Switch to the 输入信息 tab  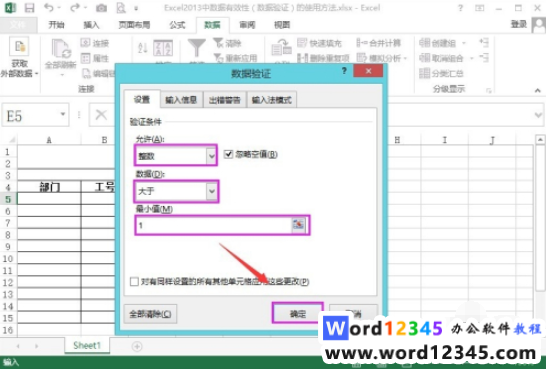pos(181,100)
